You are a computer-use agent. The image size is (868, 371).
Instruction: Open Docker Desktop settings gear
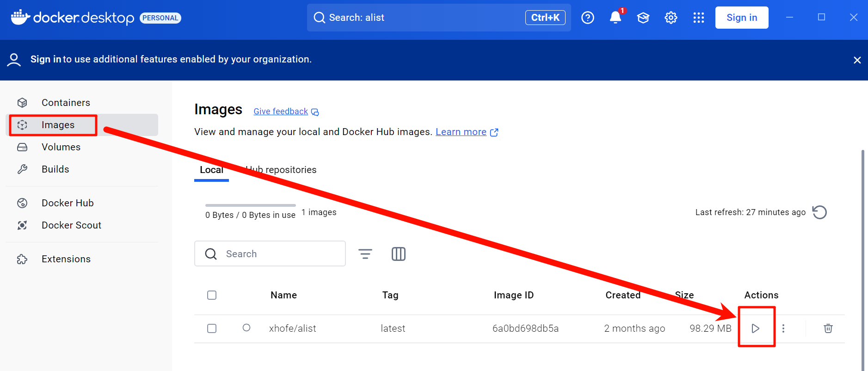[x=671, y=18]
